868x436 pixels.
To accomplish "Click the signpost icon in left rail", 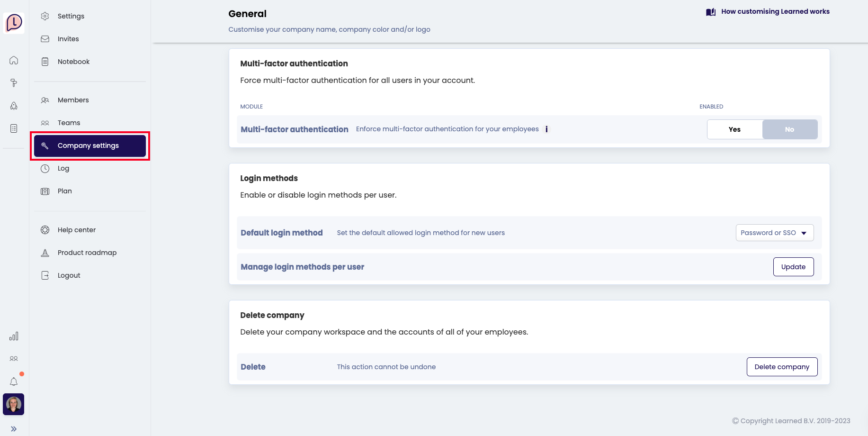I will click(x=14, y=83).
